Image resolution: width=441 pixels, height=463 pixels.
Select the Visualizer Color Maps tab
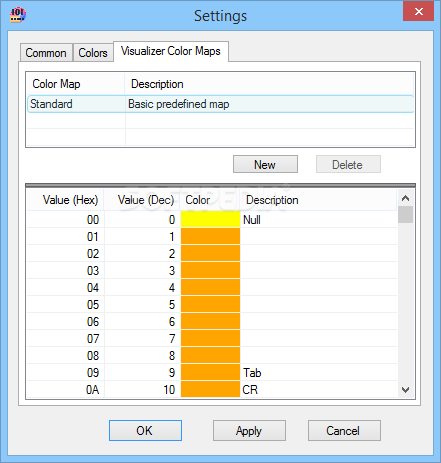(171, 51)
